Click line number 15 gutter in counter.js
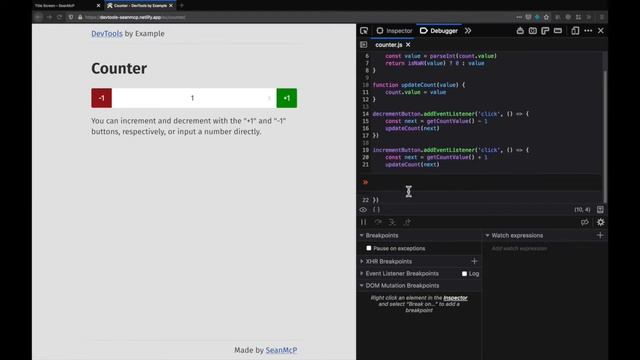The height and width of the screenshot is (360, 640). [x=365, y=121]
